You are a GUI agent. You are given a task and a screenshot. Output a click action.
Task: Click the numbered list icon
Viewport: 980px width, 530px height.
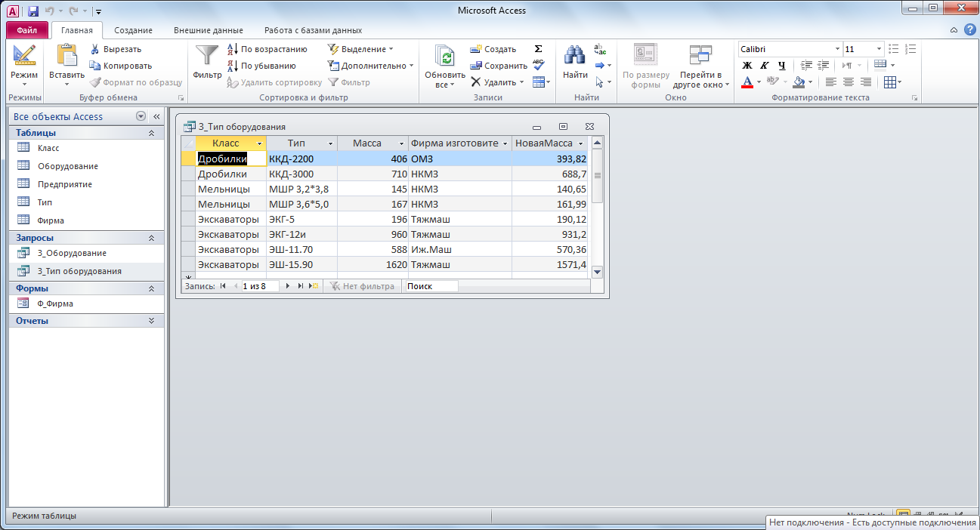[x=910, y=49]
